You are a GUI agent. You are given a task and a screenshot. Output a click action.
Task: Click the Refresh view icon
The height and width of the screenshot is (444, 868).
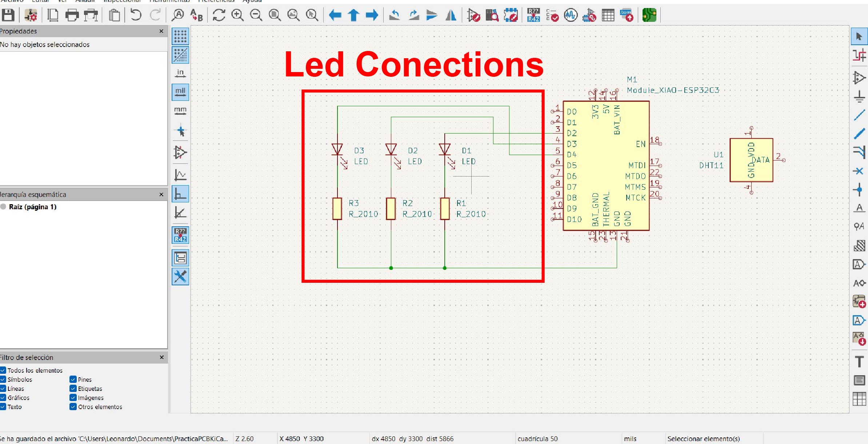[219, 15]
